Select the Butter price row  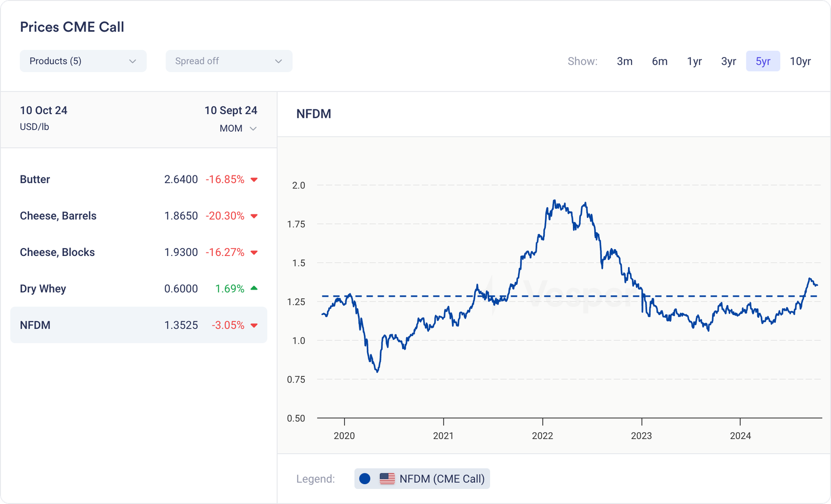click(x=138, y=180)
